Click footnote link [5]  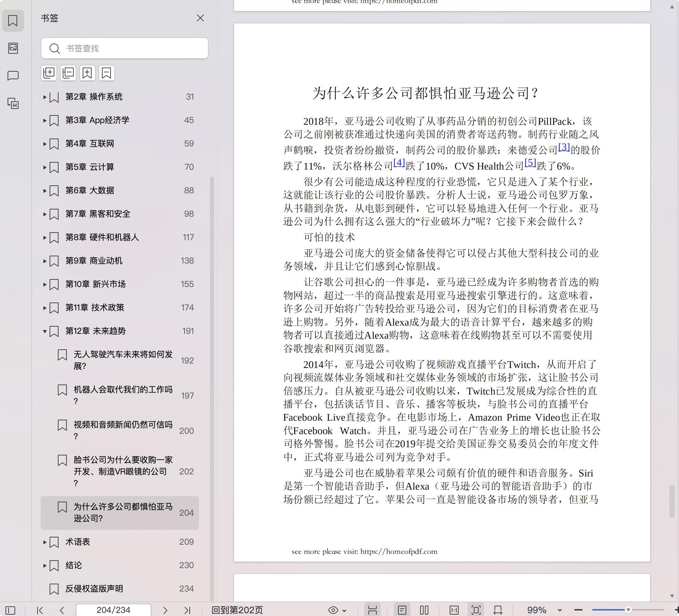[x=530, y=163]
